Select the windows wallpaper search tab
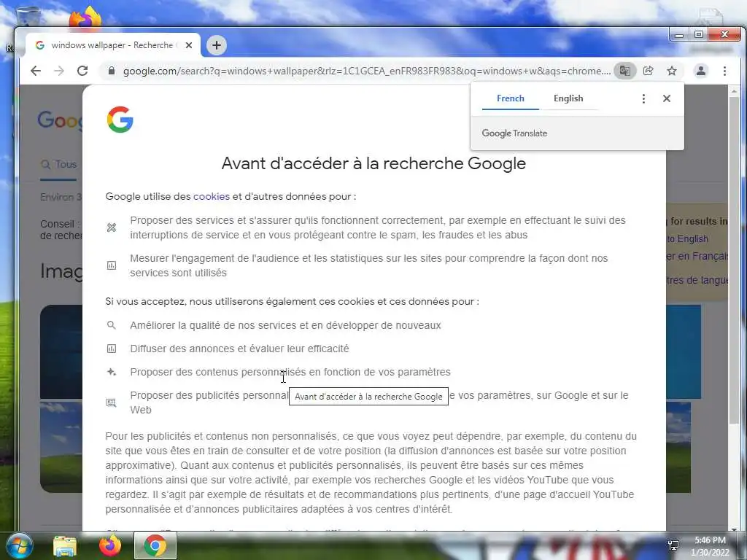 (112, 45)
